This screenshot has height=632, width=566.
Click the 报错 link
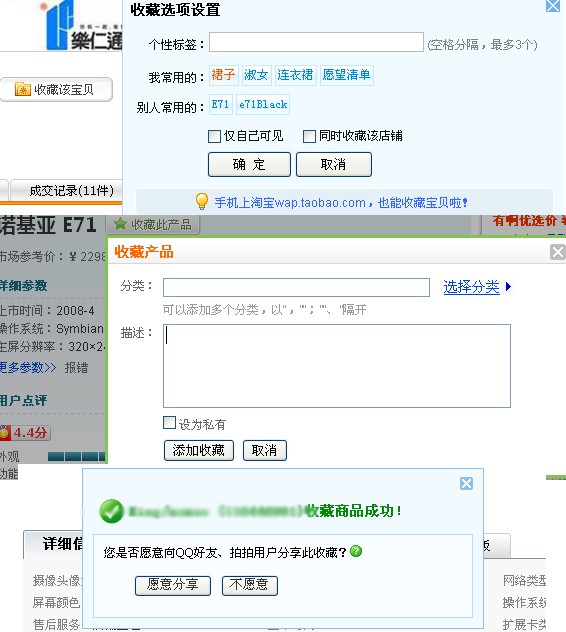76,368
